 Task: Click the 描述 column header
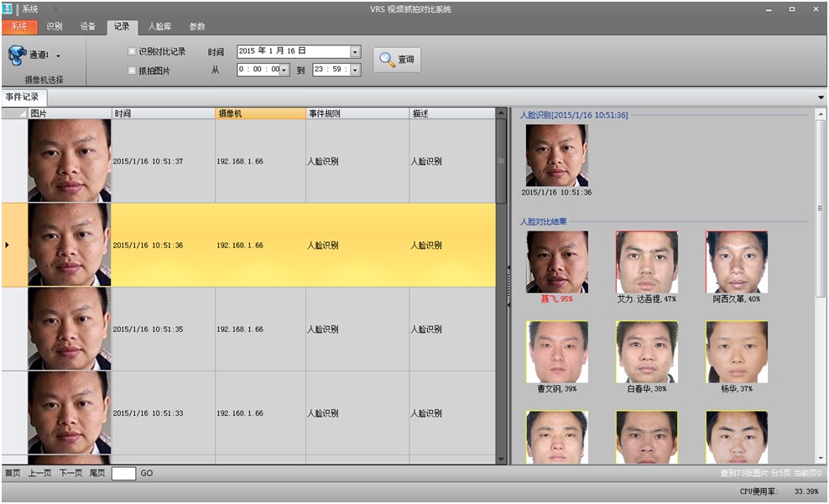452,113
